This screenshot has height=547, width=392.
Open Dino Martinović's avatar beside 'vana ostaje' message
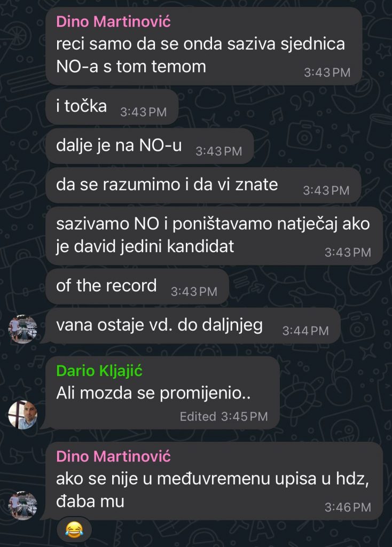[22, 329]
